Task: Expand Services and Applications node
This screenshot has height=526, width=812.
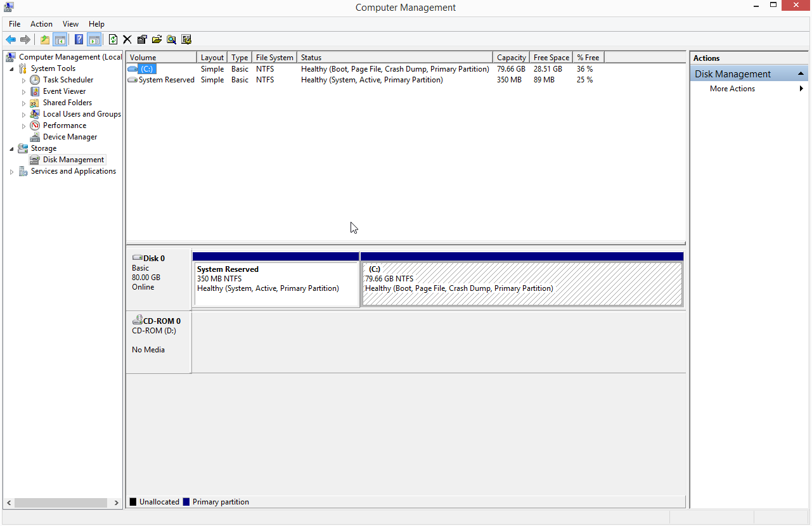Action: pyautogui.click(x=12, y=172)
